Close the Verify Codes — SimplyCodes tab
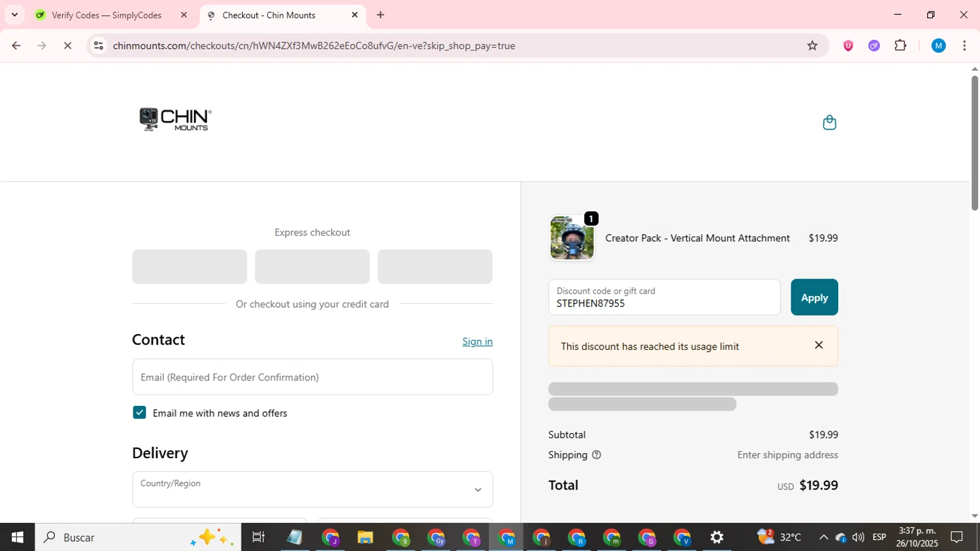Screen dimensions: 980x551 coord(184,15)
